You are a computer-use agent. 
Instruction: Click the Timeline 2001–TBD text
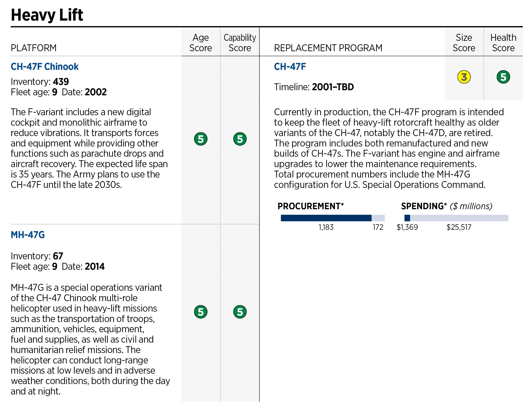click(314, 87)
